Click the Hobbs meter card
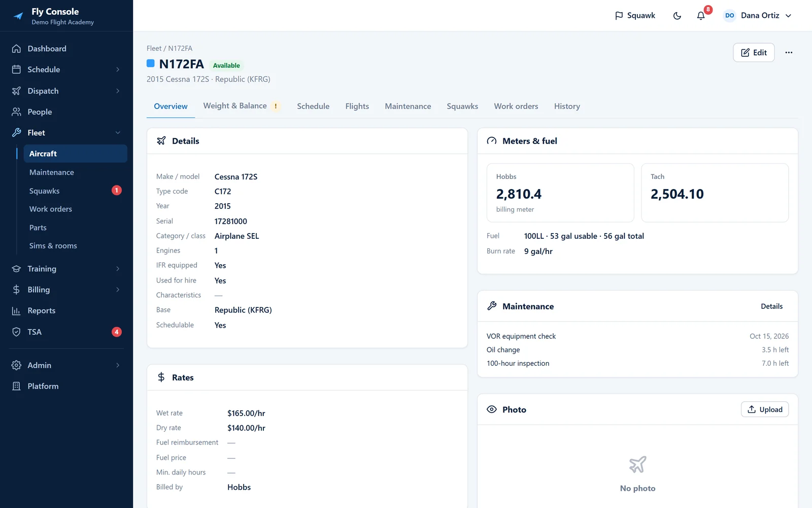Viewport: 812px width, 508px height. [x=560, y=193]
